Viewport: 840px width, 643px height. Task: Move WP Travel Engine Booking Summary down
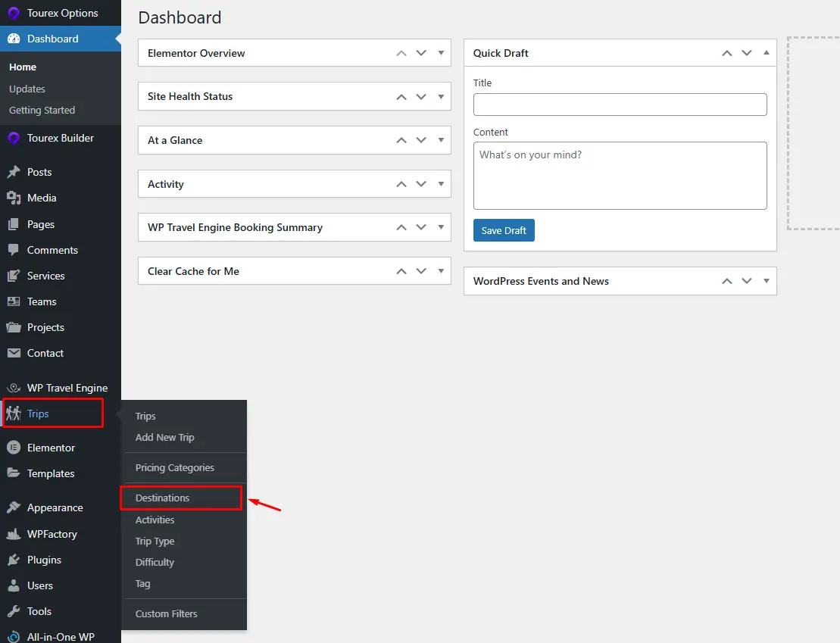[422, 227]
